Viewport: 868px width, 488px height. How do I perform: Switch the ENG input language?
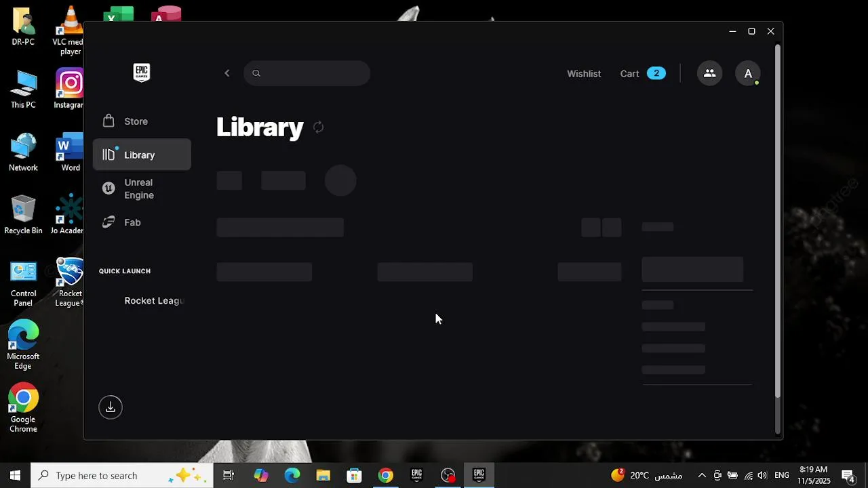782,475
